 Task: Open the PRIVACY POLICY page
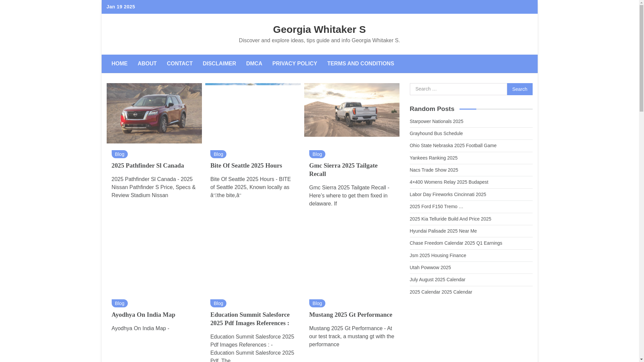(294, 64)
